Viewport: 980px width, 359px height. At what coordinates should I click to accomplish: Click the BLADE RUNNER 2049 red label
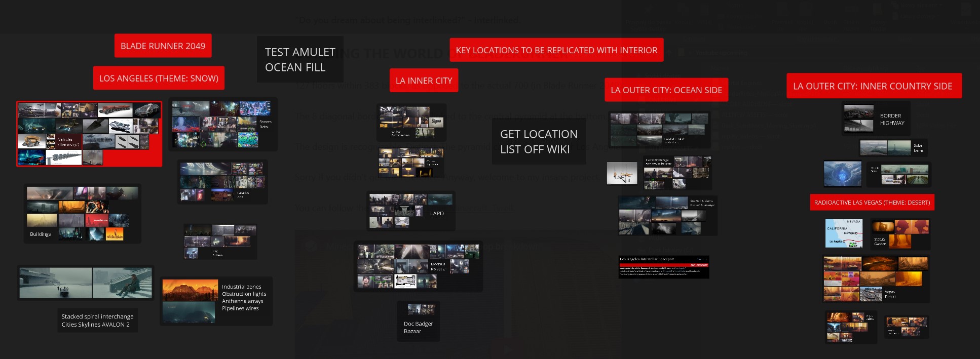click(x=163, y=46)
